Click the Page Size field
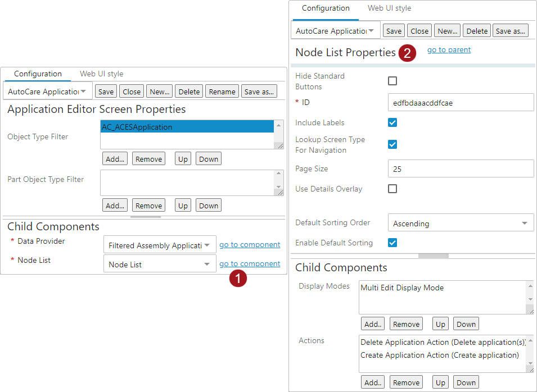Image resolution: width=537 pixels, height=392 pixels. pos(461,168)
